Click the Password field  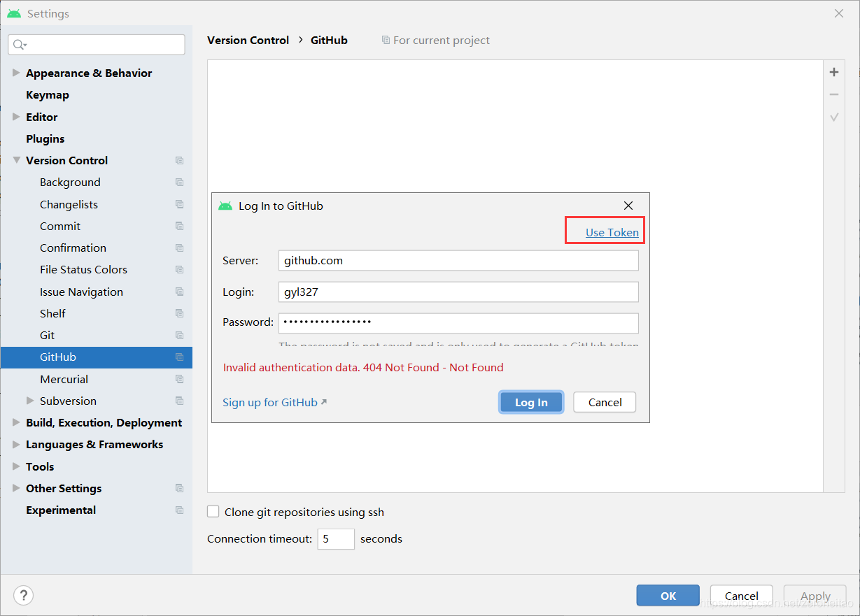coord(458,322)
